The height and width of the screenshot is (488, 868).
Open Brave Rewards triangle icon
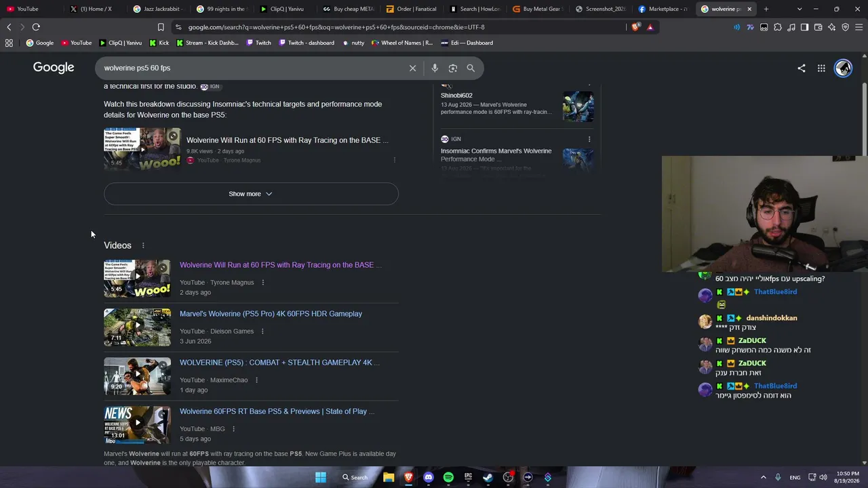pos(650,27)
